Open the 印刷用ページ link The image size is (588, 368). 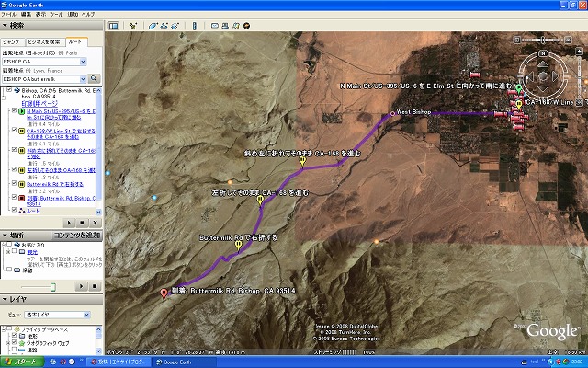(40, 103)
